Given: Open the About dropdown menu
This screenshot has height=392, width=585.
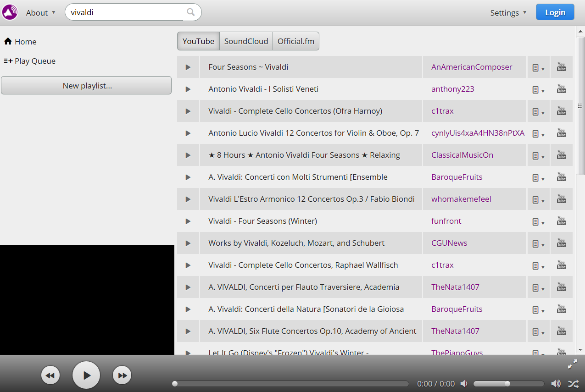Looking at the screenshot, I should [40, 13].
